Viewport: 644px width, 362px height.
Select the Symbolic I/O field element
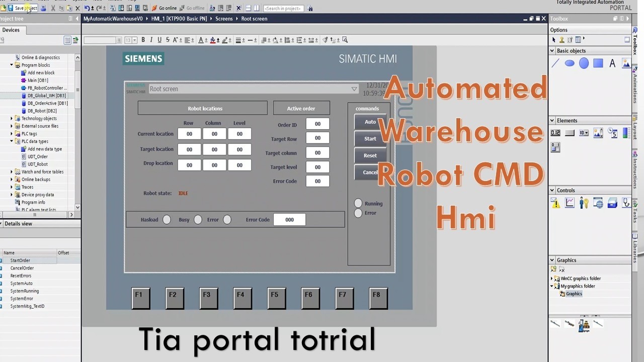584,133
